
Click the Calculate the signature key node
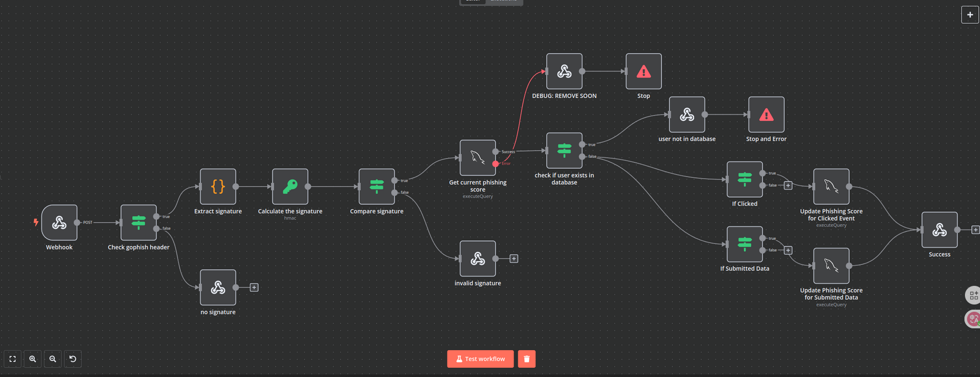[290, 186]
